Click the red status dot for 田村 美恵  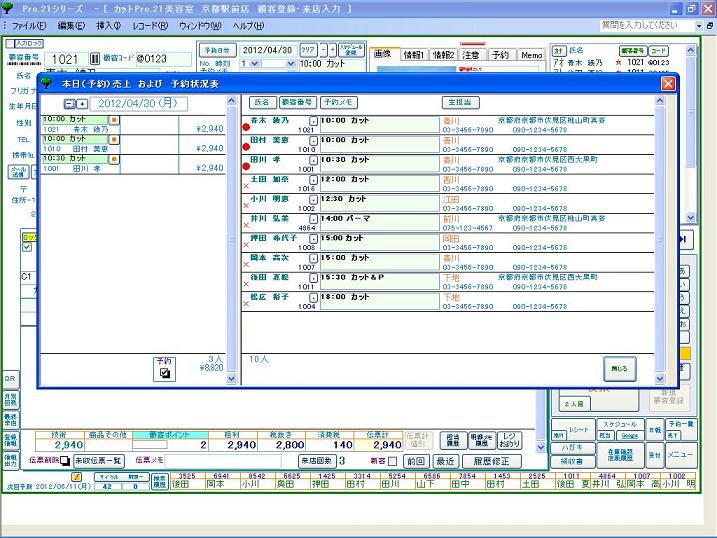tap(246, 147)
